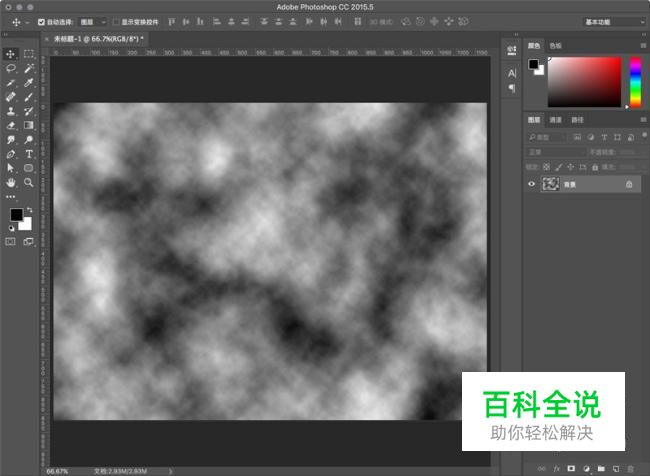Align top edges in the options bar
Viewport: 650px width, 476px height.
coord(172,22)
